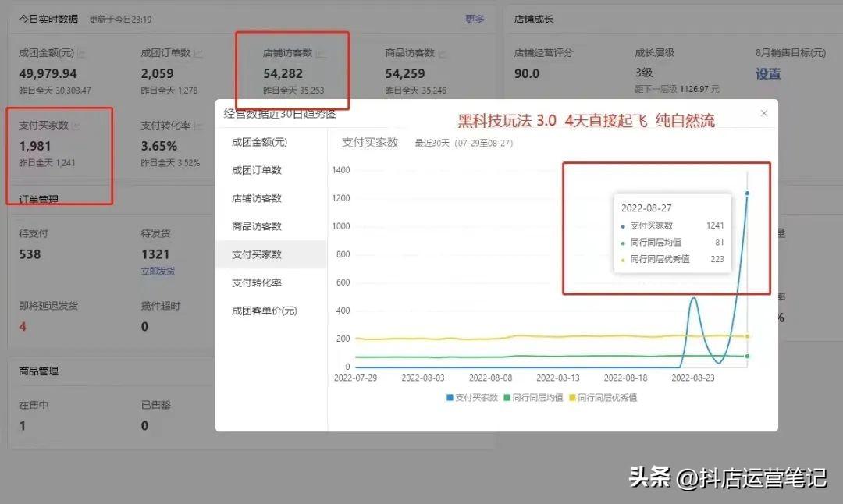
Task: Click the 支付转化率 value 3.65%
Action: point(159,146)
